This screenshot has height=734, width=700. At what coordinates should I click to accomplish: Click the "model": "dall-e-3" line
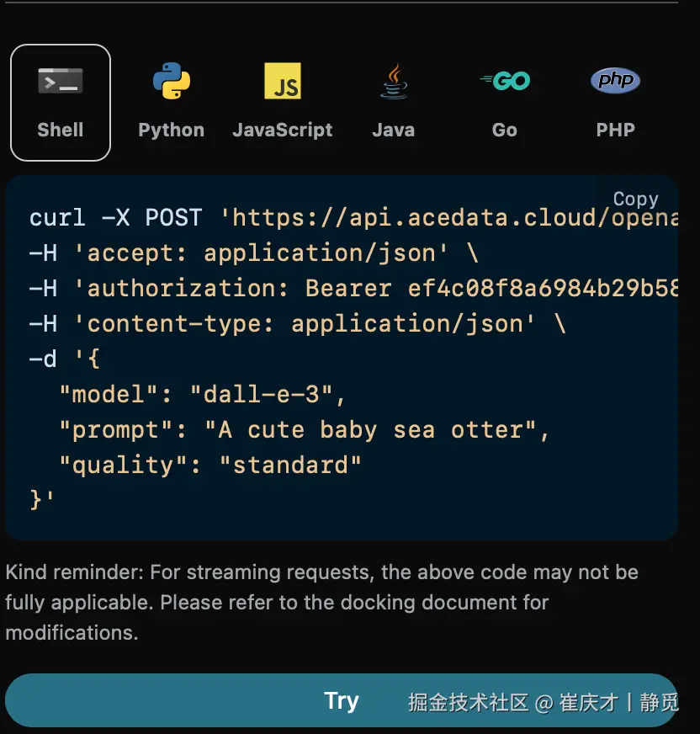click(x=202, y=394)
